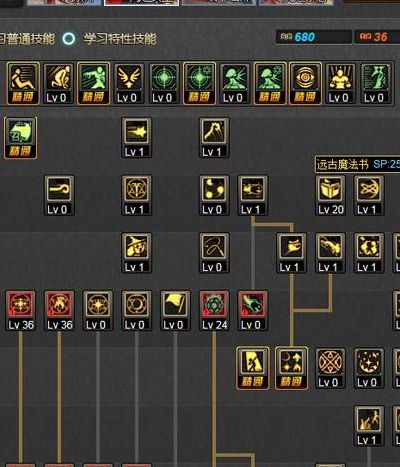The image size is (400, 467).
Task: Select the red-green skill at Lv 24
Action: click(x=214, y=310)
